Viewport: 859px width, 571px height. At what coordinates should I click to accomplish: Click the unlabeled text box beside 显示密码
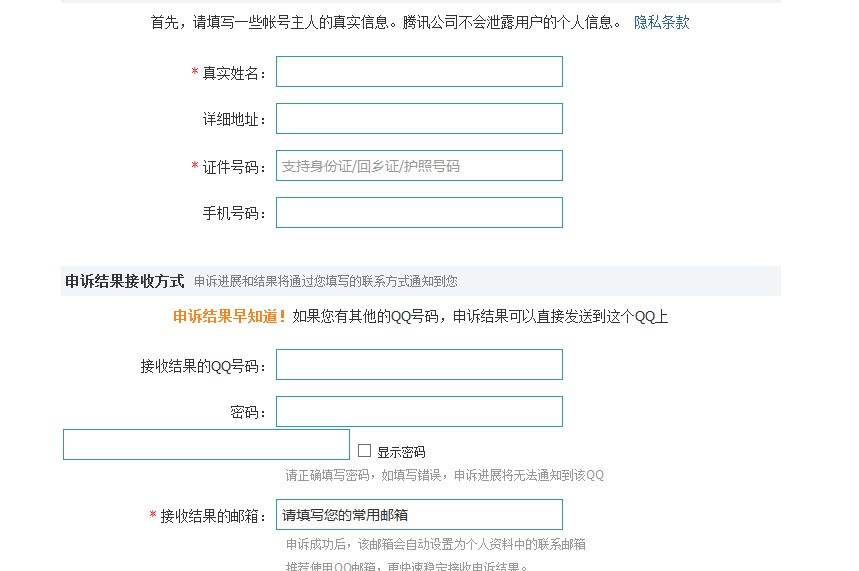pos(206,445)
